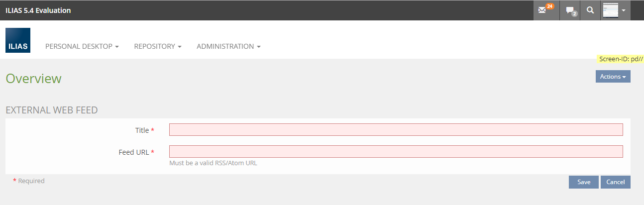Click the Overview page heading
Screen dimensions: 644x205
tap(33, 79)
